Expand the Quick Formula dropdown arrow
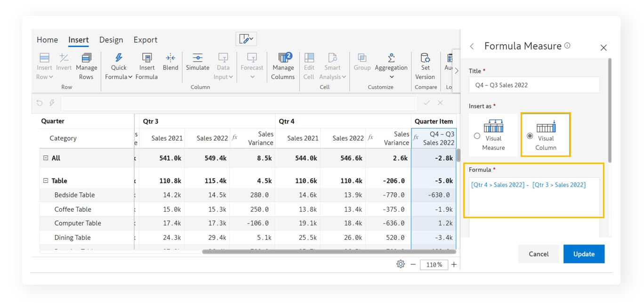The height and width of the screenshot is (303, 644). (x=130, y=77)
